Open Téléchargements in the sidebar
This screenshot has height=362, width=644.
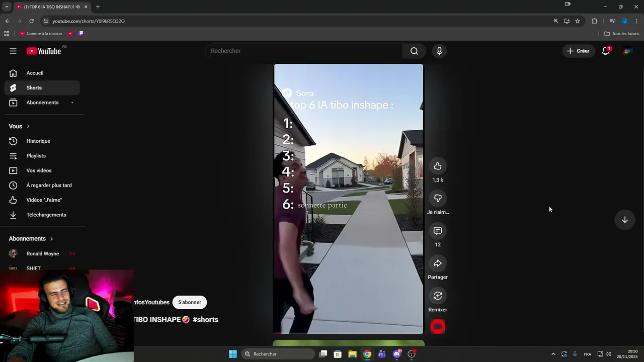click(x=42, y=215)
